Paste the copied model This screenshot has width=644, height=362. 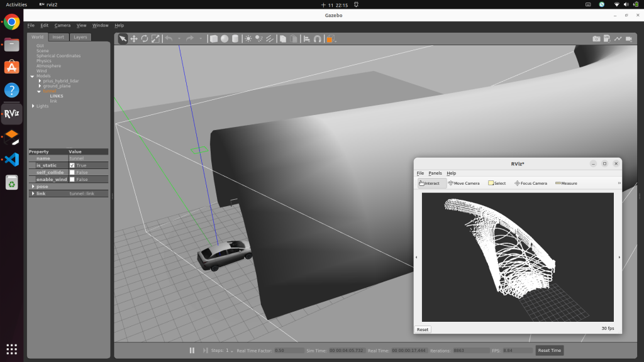point(294,38)
